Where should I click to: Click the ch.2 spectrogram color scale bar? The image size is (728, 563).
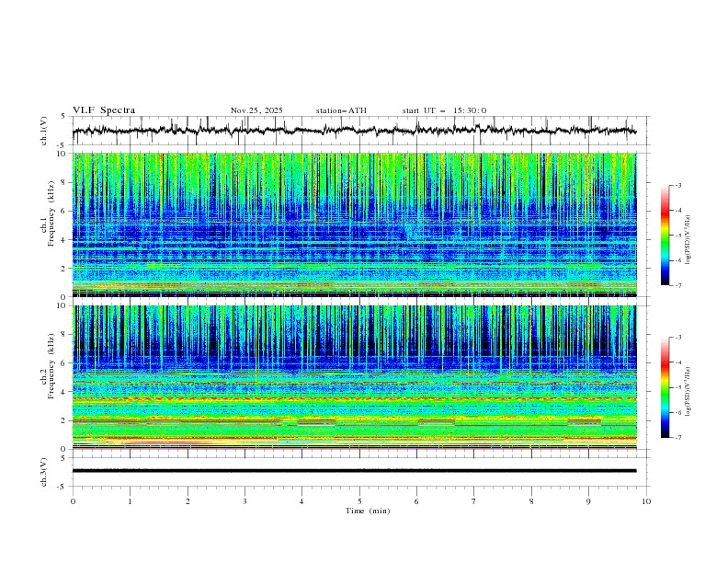(665, 387)
